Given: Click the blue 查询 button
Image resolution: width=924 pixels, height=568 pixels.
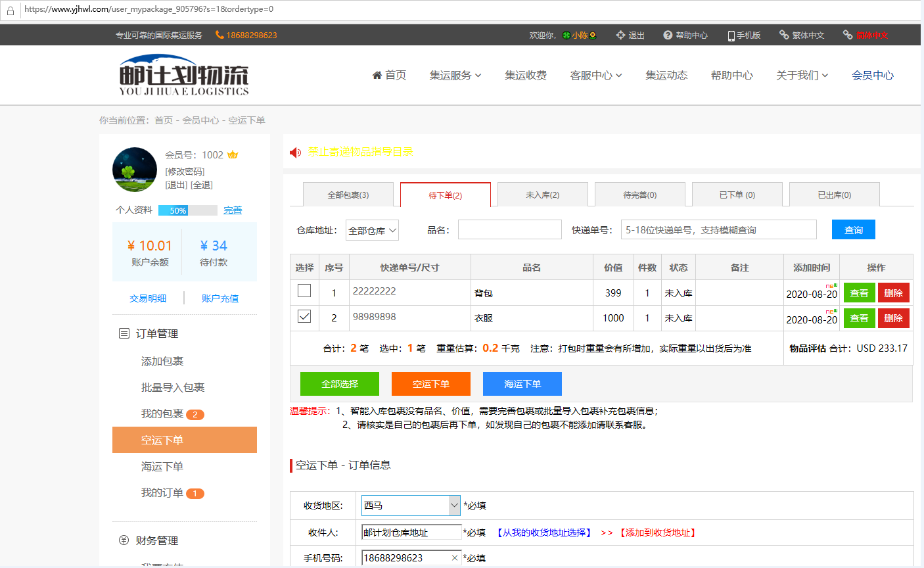Looking at the screenshot, I should click(x=854, y=229).
